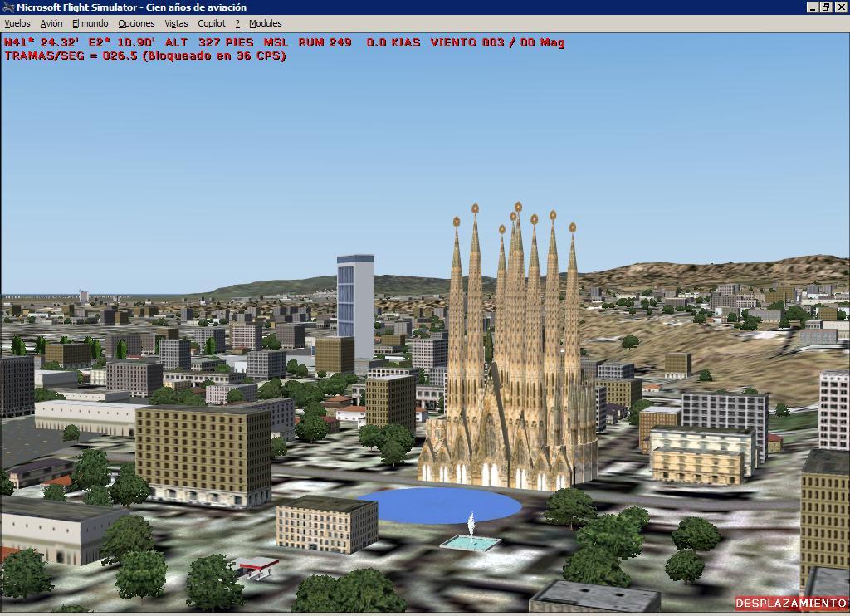Click the red-roofed gas station

coord(256,568)
